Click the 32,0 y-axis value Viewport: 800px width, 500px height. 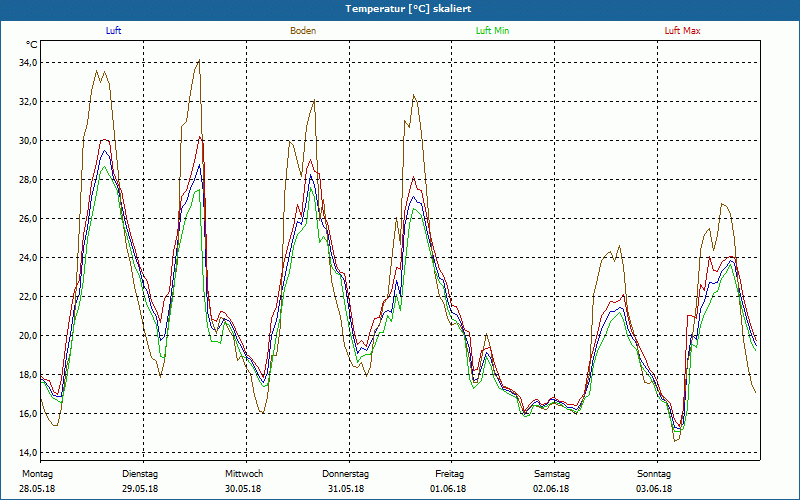(x=28, y=102)
